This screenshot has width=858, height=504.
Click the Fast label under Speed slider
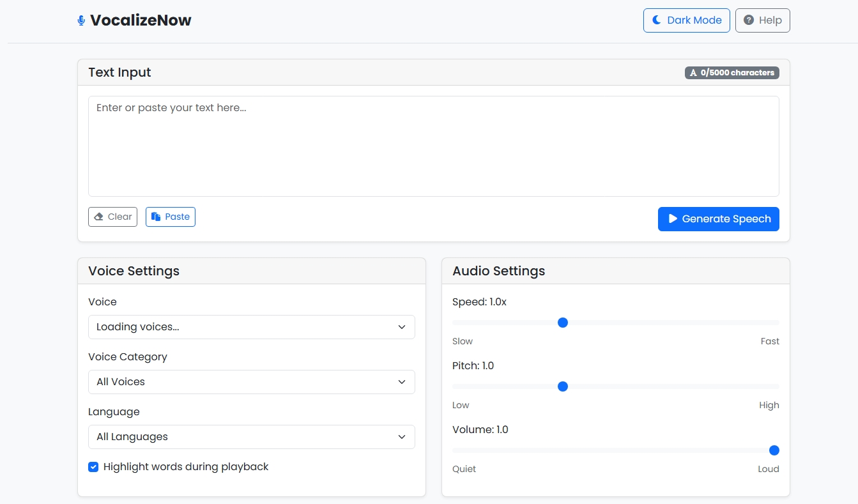click(x=770, y=341)
